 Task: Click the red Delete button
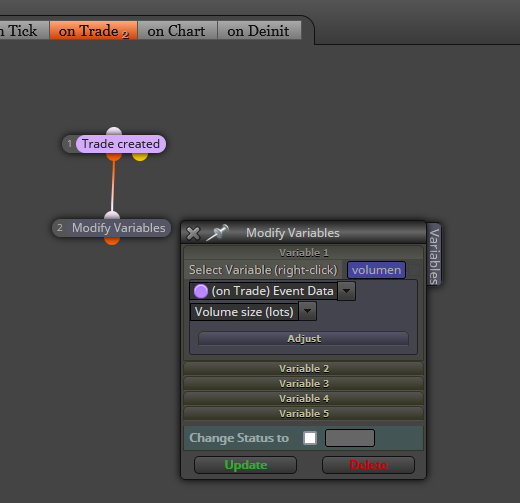(x=368, y=465)
